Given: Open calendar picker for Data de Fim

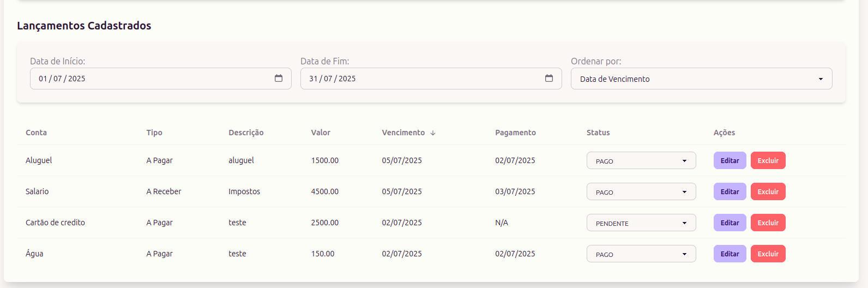Looking at the screenshot, I should (x=549, y=79).
